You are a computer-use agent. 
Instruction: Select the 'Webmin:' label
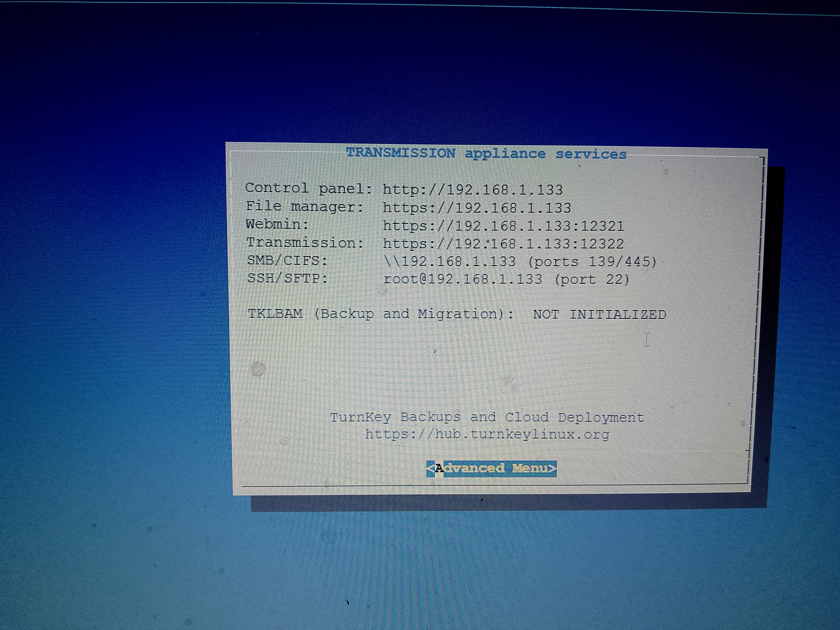click(x=277, y=224)
